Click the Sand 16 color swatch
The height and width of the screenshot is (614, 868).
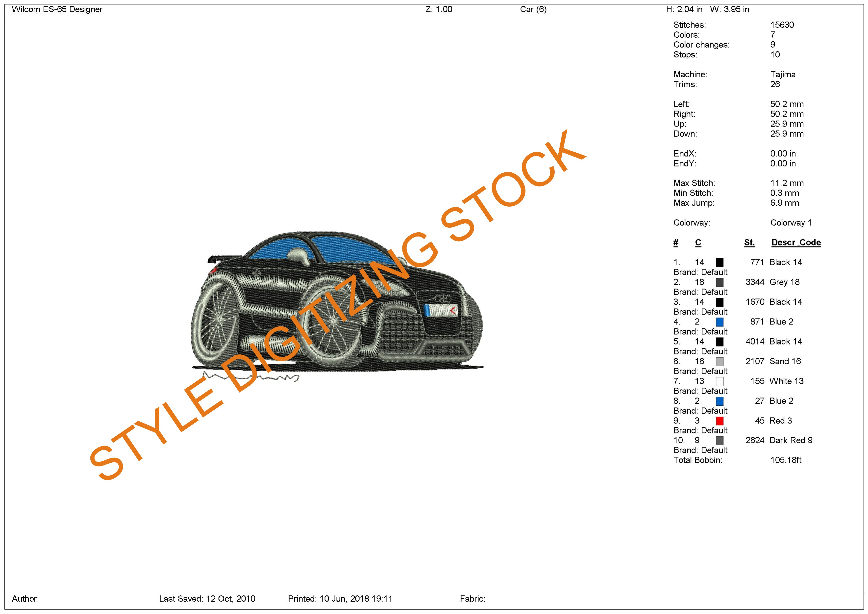[x=719, y=361]
